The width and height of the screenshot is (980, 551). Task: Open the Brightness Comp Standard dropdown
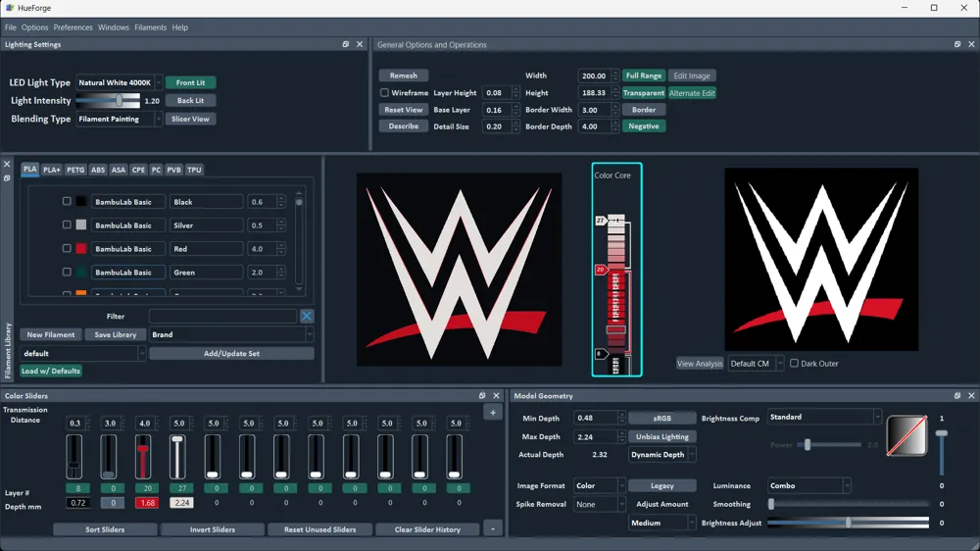pyautogui.click(x=824, y=417)
